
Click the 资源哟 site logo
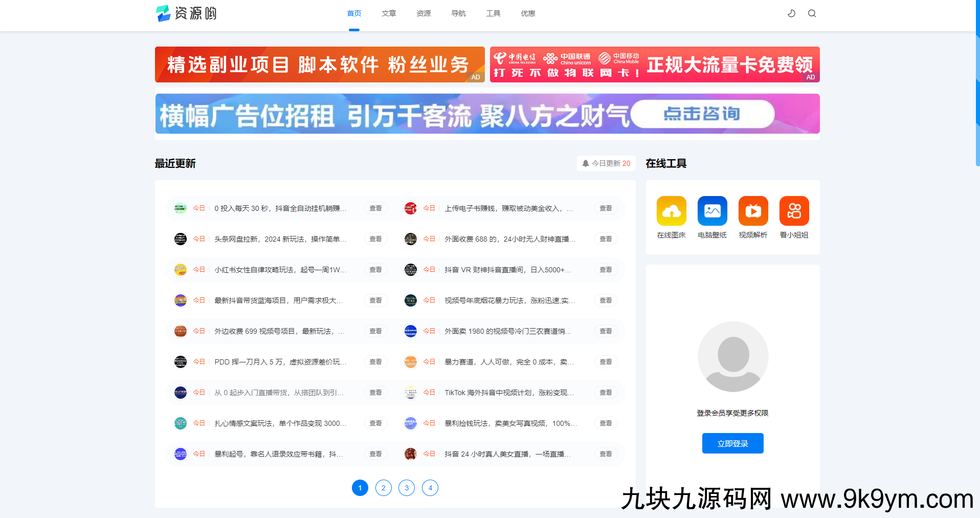coord(186,13)
